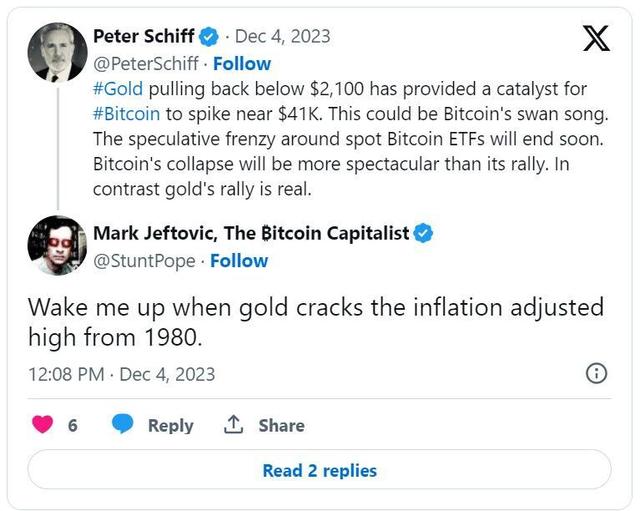Screen dimensions: 640x511
Task: Click Peter Schiff's verified badge
Action: click(x=209, y=37)
